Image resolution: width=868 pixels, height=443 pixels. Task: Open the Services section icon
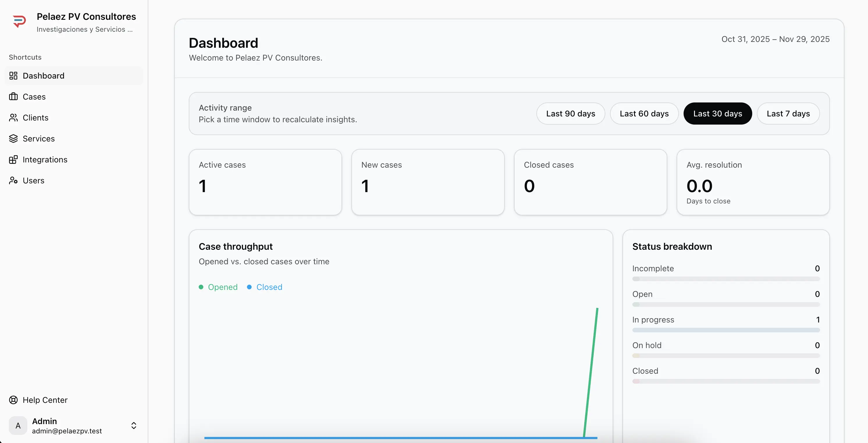point(13,139)
